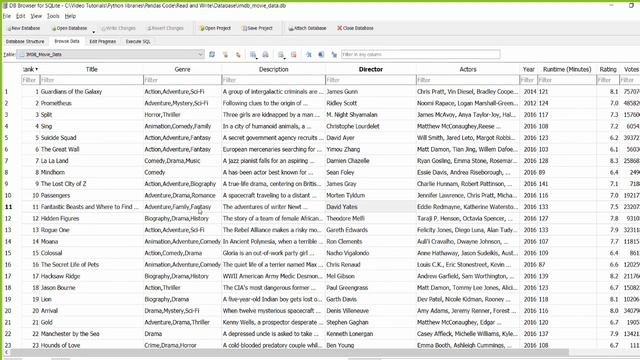Open the Edit menu
Viewport: 640px width, 360px height.
[20, 16]
